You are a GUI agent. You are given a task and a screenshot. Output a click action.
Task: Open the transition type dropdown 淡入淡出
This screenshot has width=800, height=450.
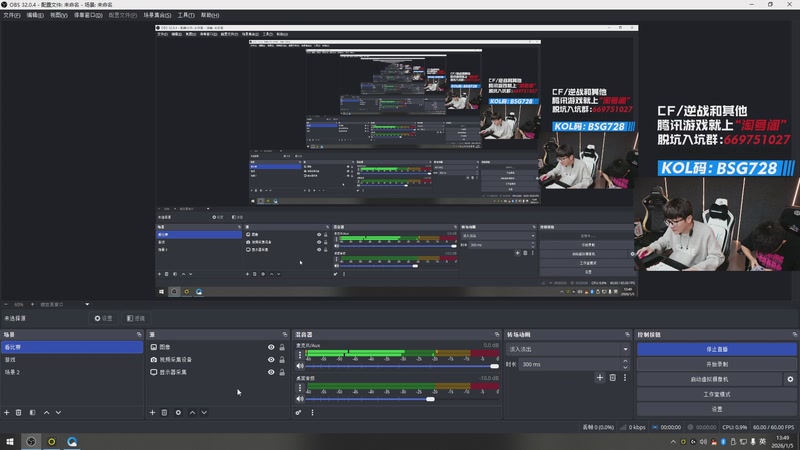(x=568, y=349)
